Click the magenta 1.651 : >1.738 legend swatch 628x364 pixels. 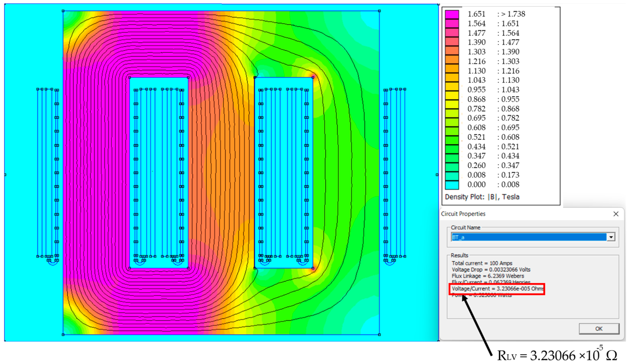[x=452, y=14]
